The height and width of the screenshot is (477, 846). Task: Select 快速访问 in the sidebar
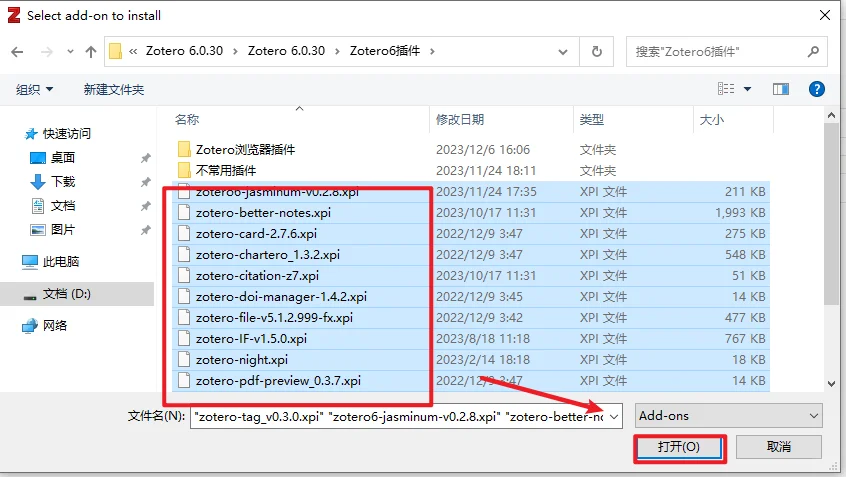[x=66, y=134]
